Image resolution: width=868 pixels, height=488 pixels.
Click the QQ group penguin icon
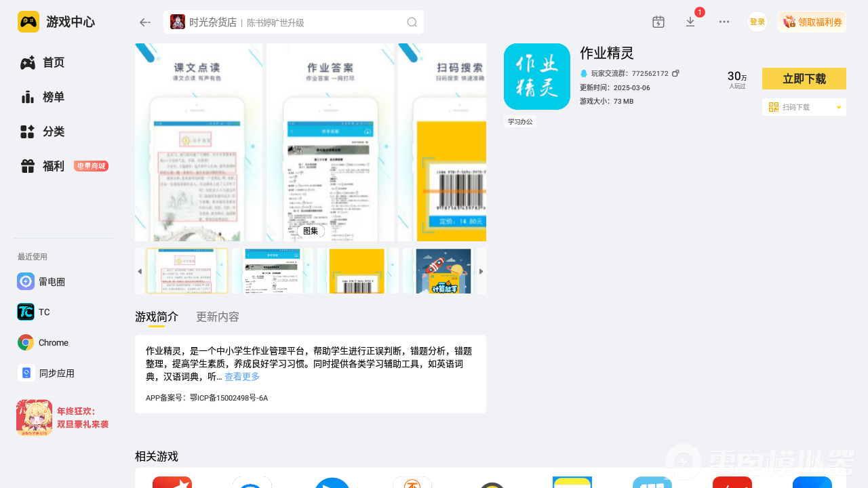[x=584, y=73]
